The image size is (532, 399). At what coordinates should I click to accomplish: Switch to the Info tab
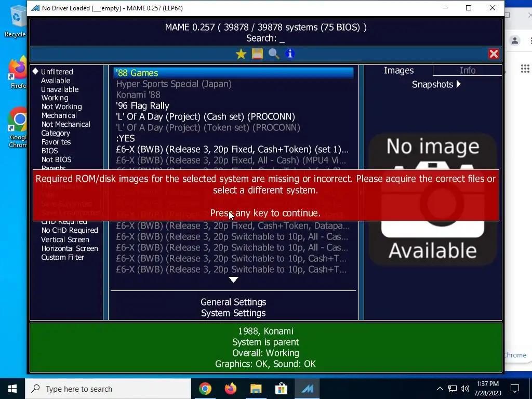point(467,70)
